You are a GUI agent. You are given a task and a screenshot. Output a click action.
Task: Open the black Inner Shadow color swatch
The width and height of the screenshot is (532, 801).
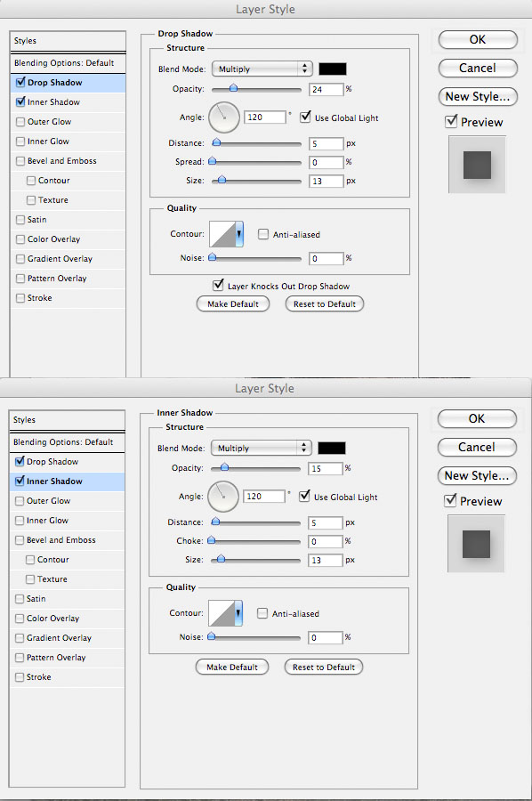click(x=331, y=448)
